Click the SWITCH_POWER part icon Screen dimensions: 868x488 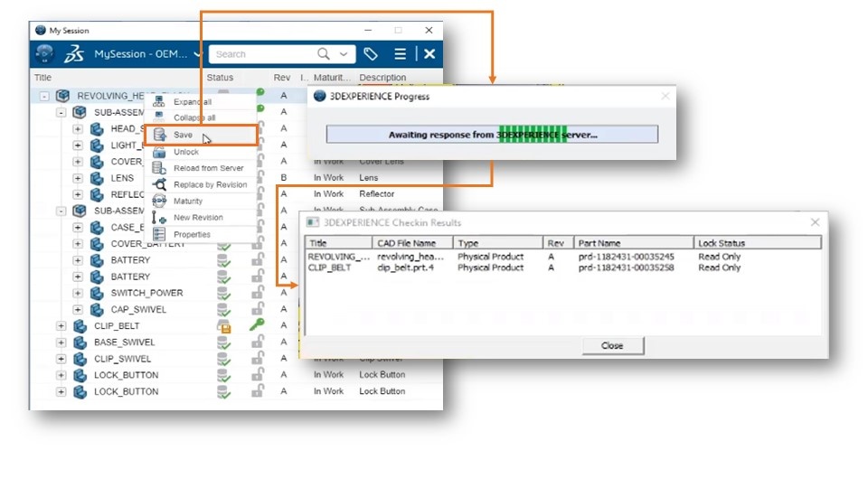(97, 293)
